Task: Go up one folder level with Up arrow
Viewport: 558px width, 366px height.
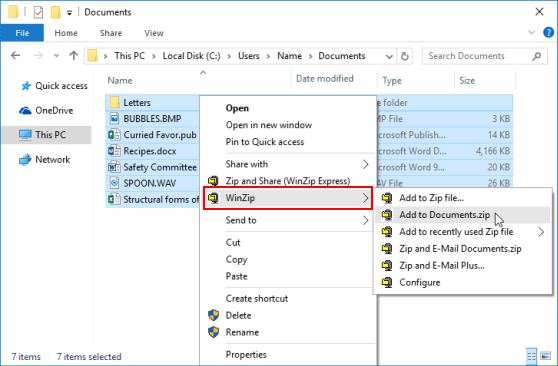Action: [74, 56]
